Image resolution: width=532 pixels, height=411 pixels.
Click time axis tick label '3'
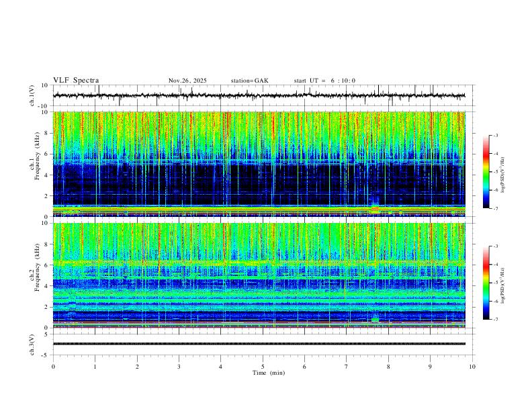[x=179, y=367]
